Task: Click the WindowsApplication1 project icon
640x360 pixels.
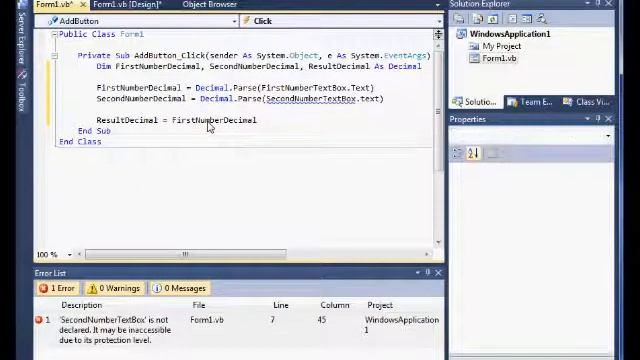Action: (461, 34)
